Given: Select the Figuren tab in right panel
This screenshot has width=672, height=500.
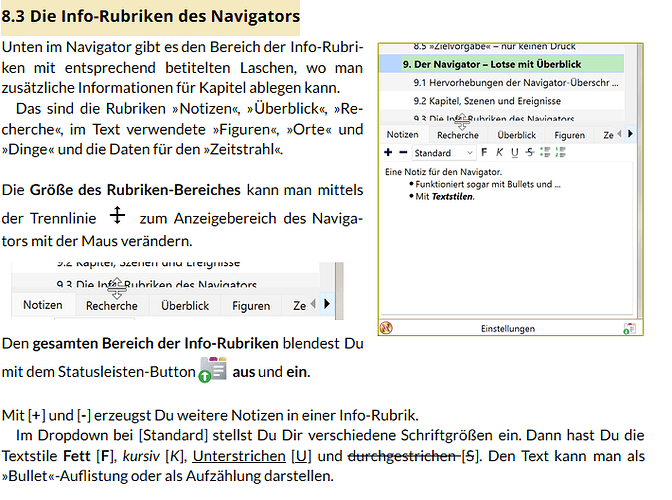Looking at the screenshot, I should (x=570, y=135).
